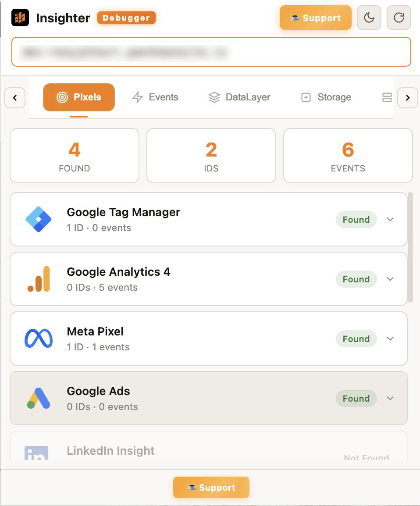
Task: Click the Meta Pixel logo icon
Action: tap(39, 339)
